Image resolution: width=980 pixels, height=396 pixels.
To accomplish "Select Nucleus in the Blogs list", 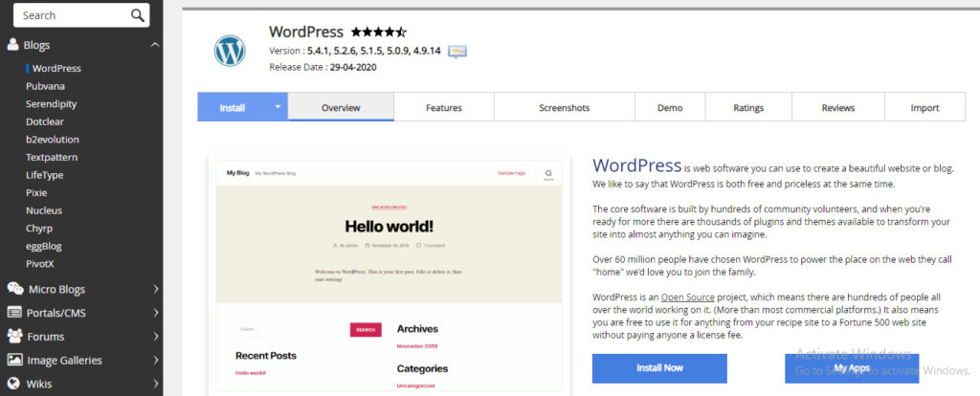I will pyautogui.click(x=44, y=210).
